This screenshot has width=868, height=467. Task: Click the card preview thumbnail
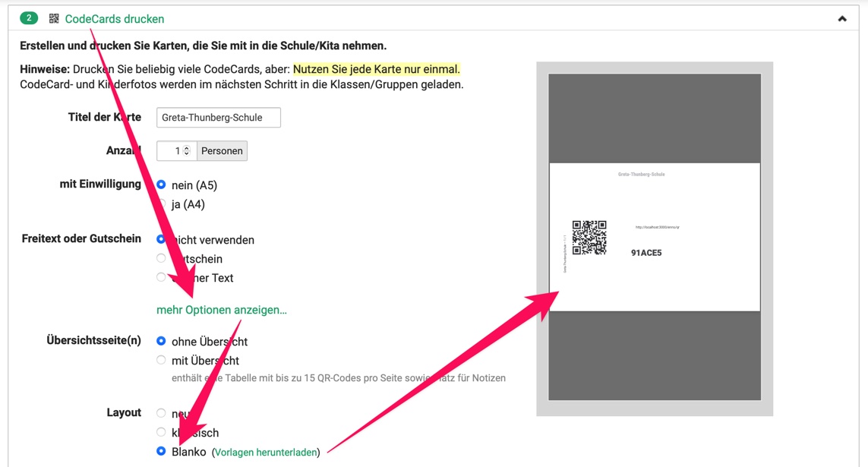[x=655, y=238]
